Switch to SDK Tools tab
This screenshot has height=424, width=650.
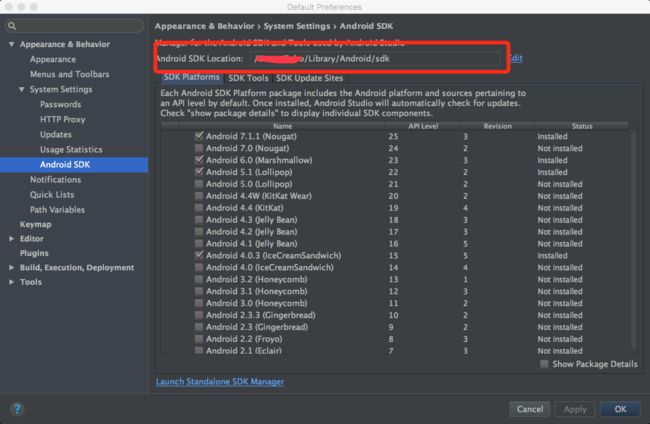pos(248,78)
